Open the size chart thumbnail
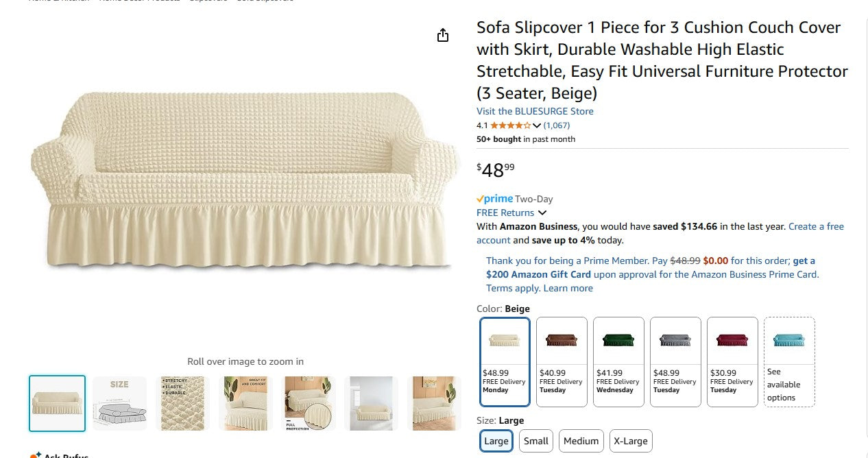Image resolution: width=868 pixels, height=458 pixels. click(x=120, y=403)
